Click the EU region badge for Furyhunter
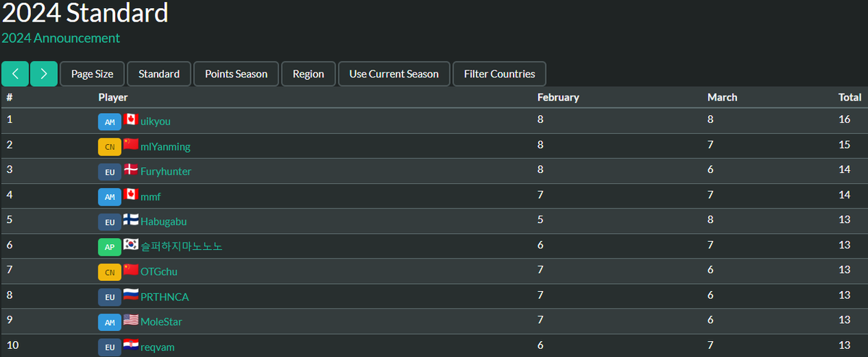The width and height of the screenshot is (868, 357). coord(109,172)
